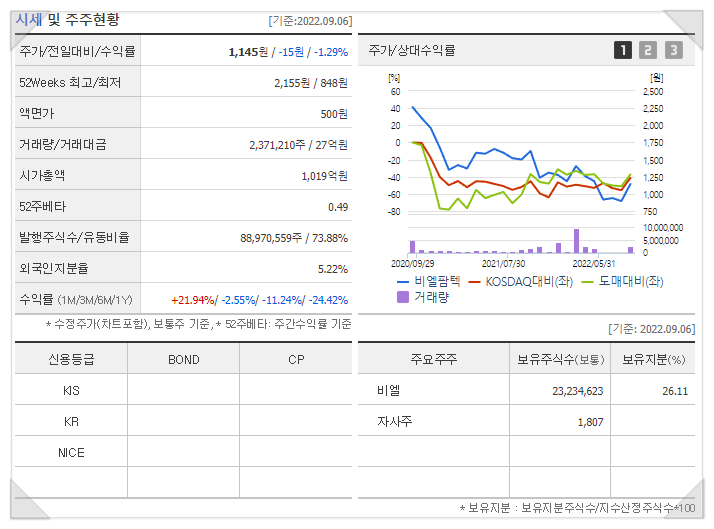This screenshot has width=714, height=529.
Task: Click the red KOSDAQ대비 legend marker
Action: click(x=475, y=282)
